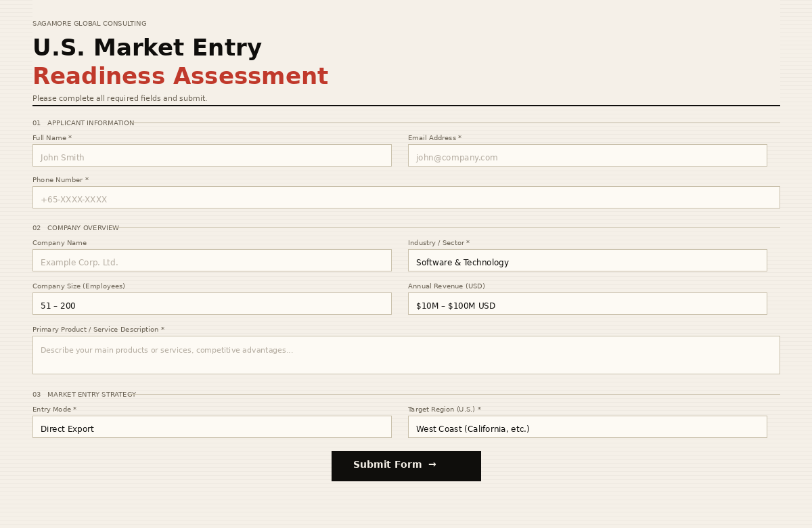Image resolution: width=812 pixels, height=528 pixels.
Task: Open the Target Region (U.S.) dropdown
Action: click(587, 426)
